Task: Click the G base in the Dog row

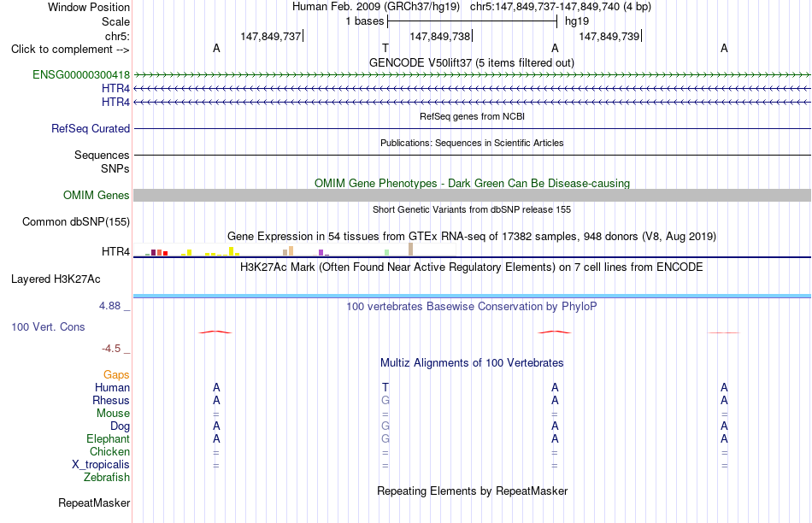Action: point(385,426)
